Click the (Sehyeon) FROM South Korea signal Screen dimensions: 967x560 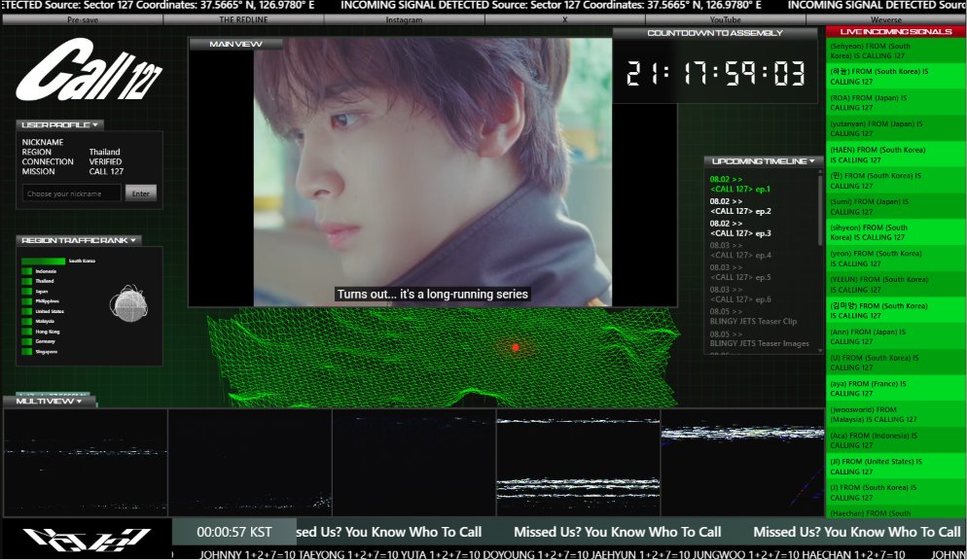click(895, 51)
